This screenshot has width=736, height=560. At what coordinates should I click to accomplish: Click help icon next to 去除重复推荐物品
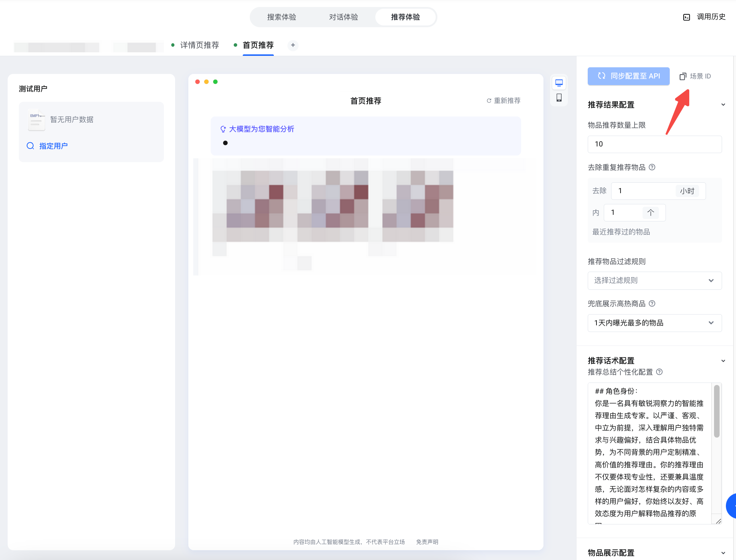pos(652,167)
